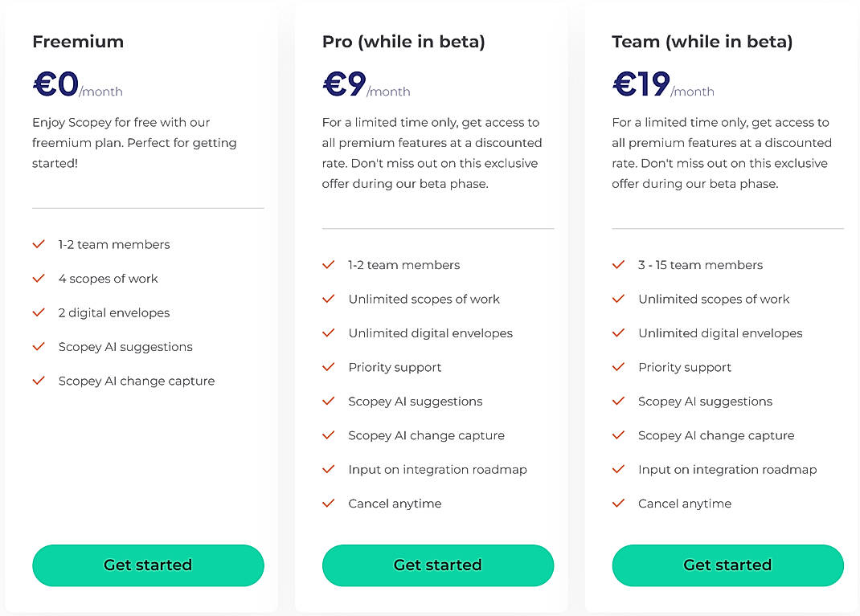Click the checkmark next to "4 scopes of work"
Screen dimensions: 860x616
[38, 279]
